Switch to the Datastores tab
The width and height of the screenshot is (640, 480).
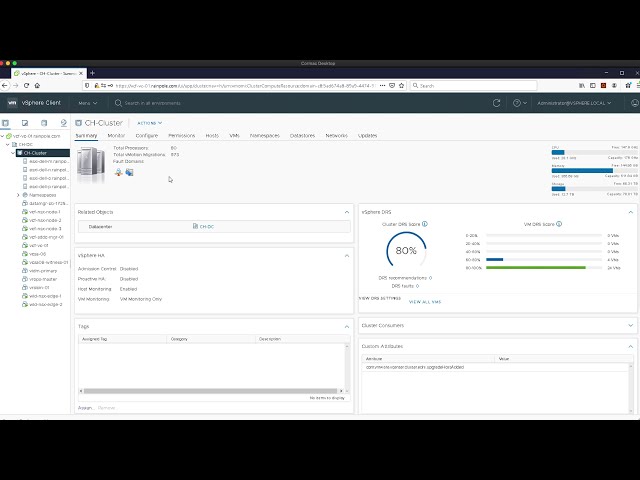(302, 136)
